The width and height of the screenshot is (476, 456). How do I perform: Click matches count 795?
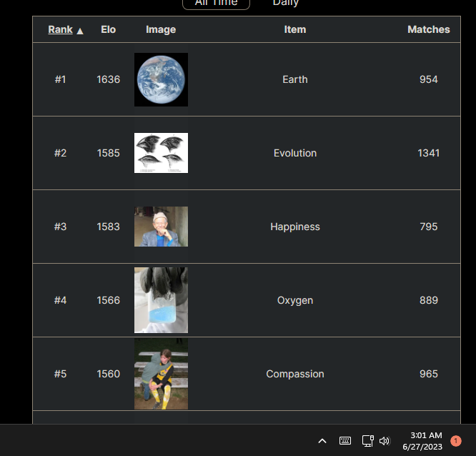(x=428, y=227)
